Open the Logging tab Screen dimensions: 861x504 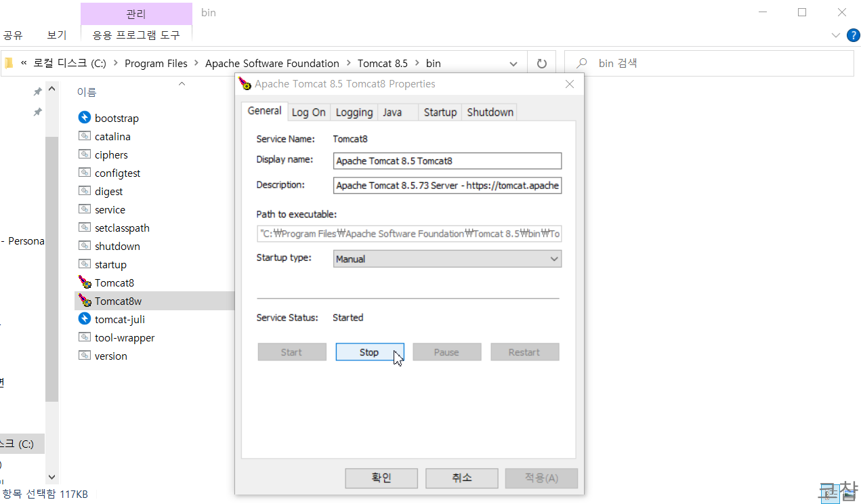pyautogui.click(x=354, y=112)
